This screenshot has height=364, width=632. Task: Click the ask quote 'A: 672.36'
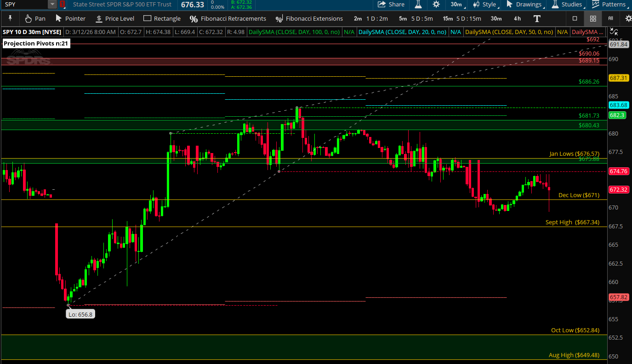tap(241, 7)
